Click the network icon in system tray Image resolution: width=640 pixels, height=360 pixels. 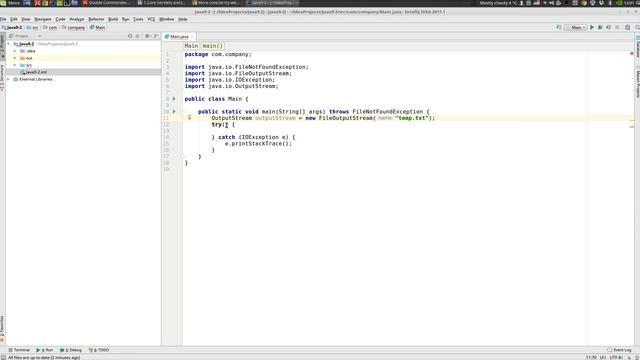(544, 3)
